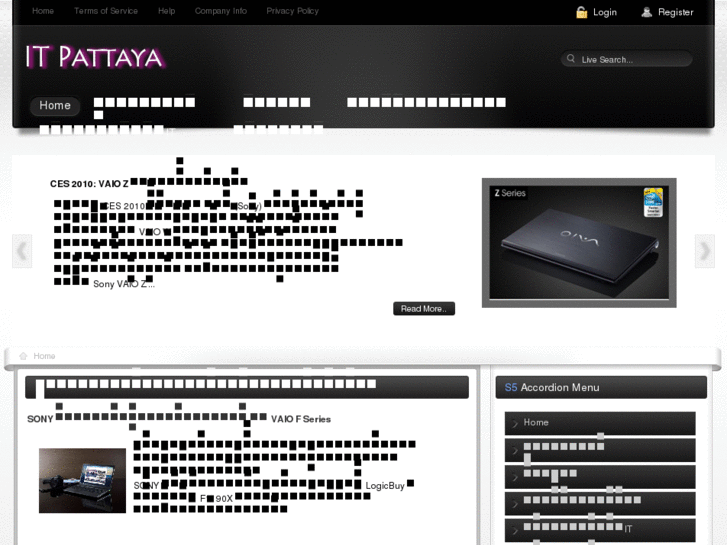This screenshot has height=545, width=727.
Task: Select the accordion item ending in IT
Action: pos(600,529)
